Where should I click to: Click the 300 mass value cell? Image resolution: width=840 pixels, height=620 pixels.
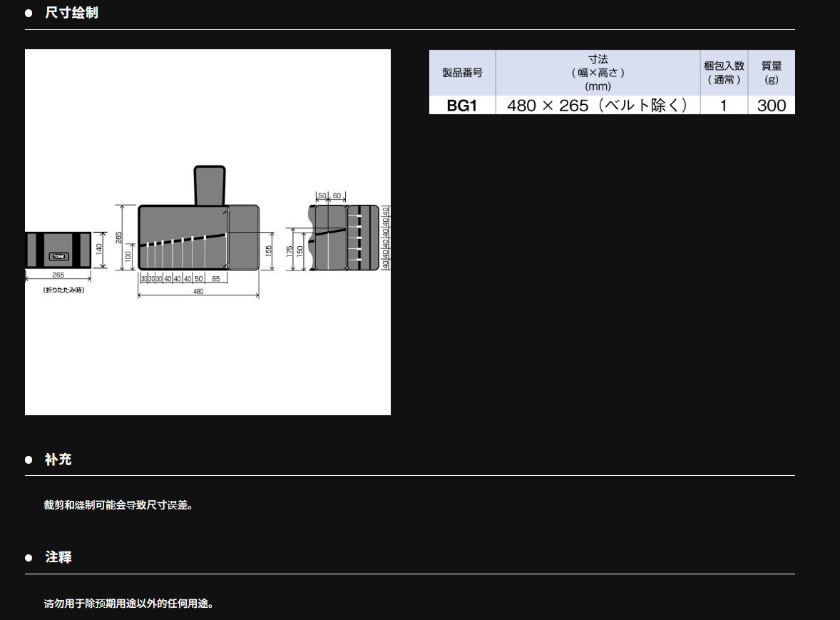[x=771, y=106]
